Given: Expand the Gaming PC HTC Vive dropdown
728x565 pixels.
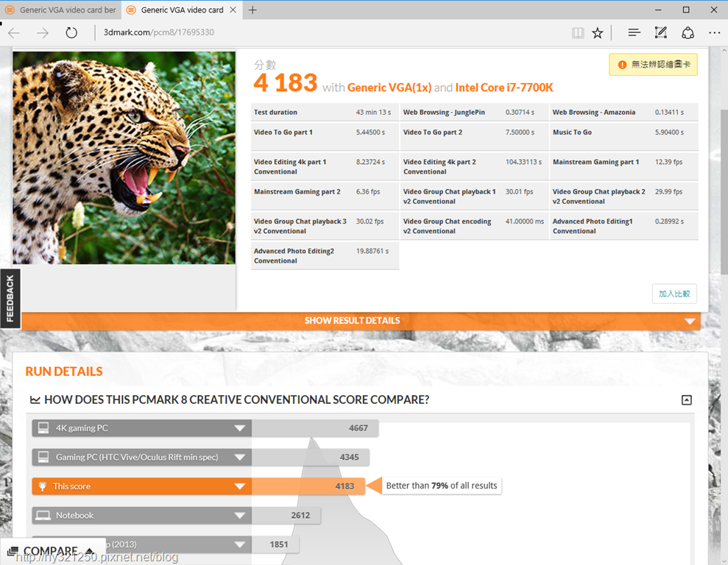Looking at the screenshot, I should click(239, 458).
